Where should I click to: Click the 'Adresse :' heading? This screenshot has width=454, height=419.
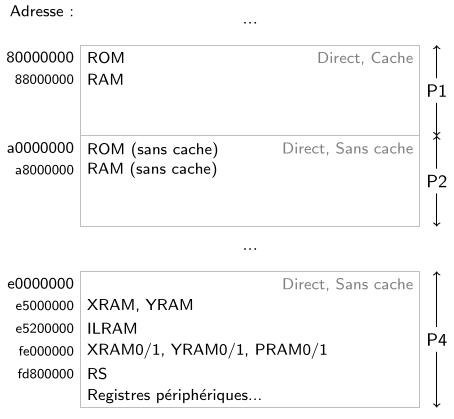click(42, 12)
